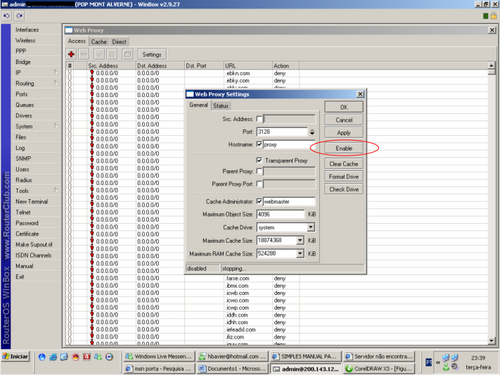Click the disable cross icon in toolbar

point(112,54)
